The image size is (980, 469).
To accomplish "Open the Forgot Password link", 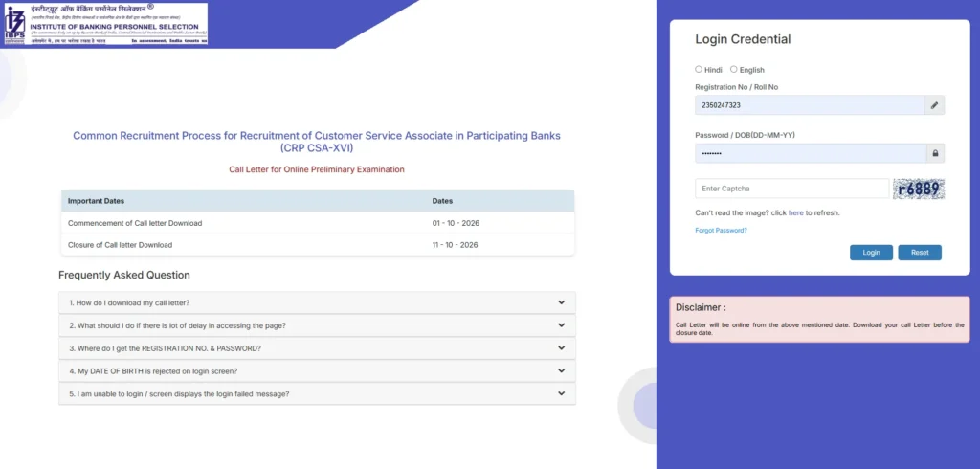I will point(721,230).
